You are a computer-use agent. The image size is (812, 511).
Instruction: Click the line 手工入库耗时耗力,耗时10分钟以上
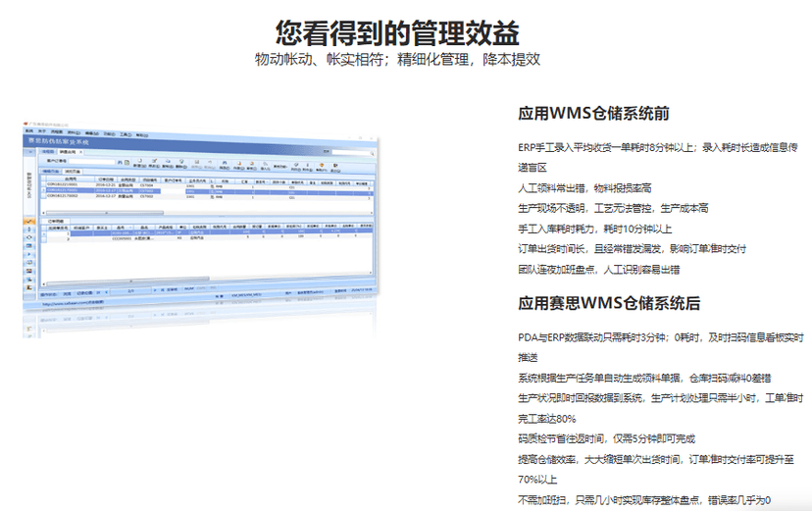pyautogui.click(x=594, y=229)
